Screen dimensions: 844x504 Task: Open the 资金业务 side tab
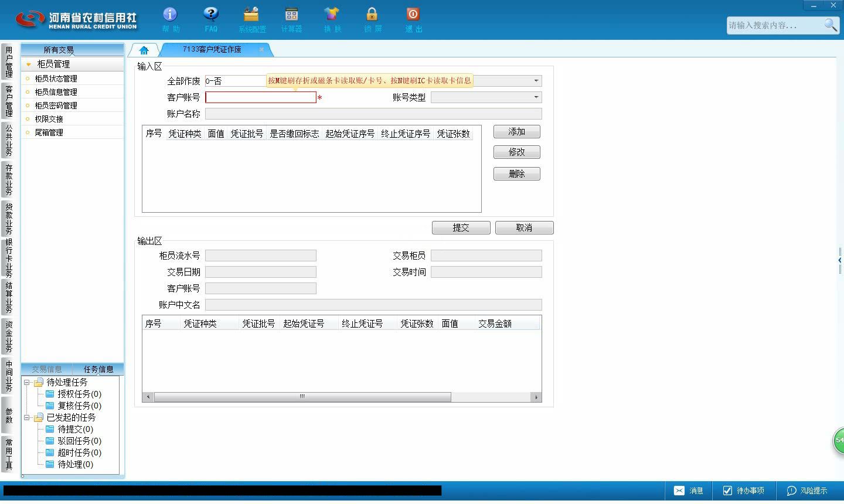tap(8, 336)
